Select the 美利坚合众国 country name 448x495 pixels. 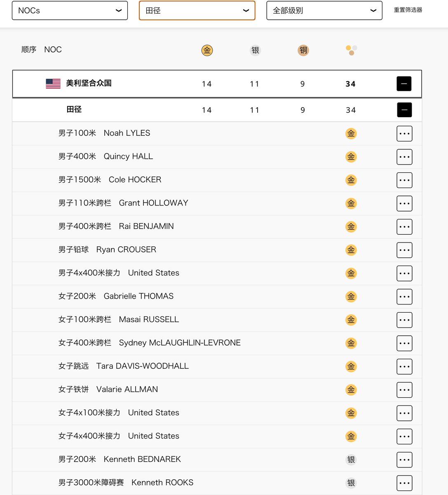[89, 83]
